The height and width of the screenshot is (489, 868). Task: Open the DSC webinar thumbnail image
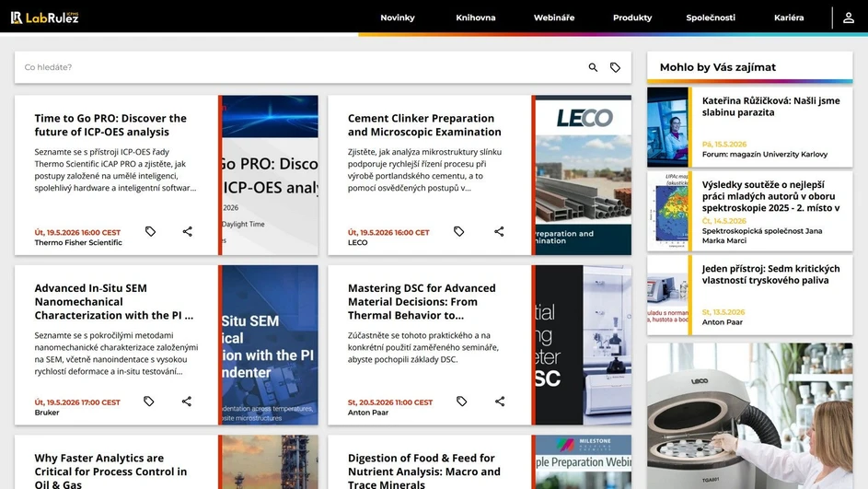click(582, 345)
